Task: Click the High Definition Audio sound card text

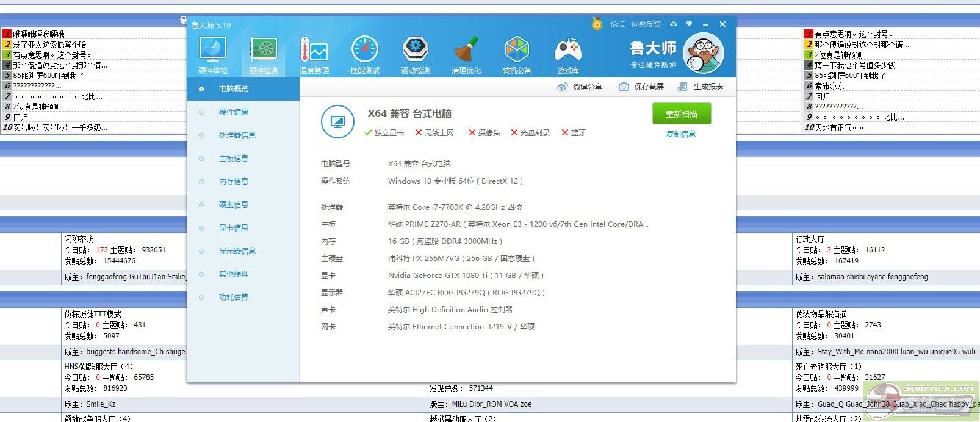Action: [450, 310]
